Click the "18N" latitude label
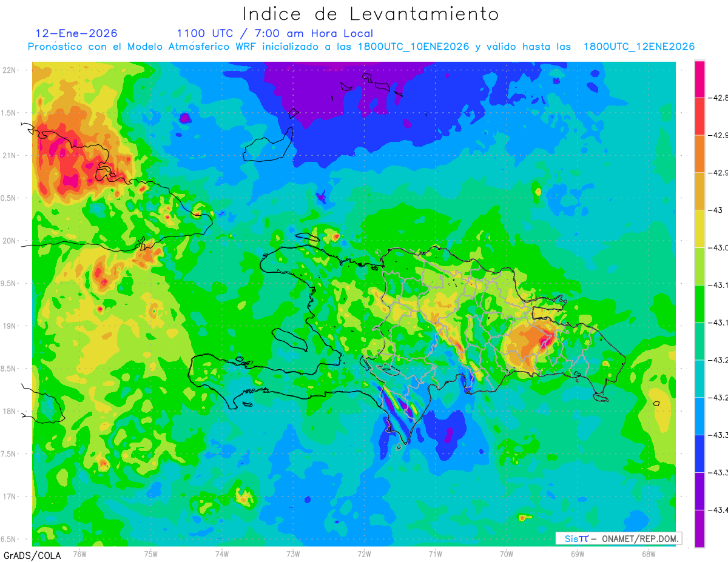This screenshot has width=728, height=562. [x=8, y=412]
